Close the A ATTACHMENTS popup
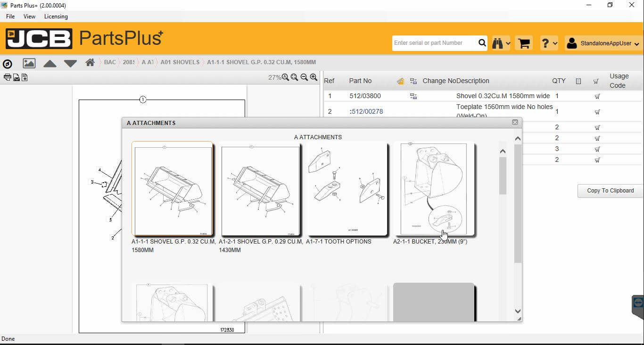The height and width of the screenshot is (345, 644). [x=515, y=123]
